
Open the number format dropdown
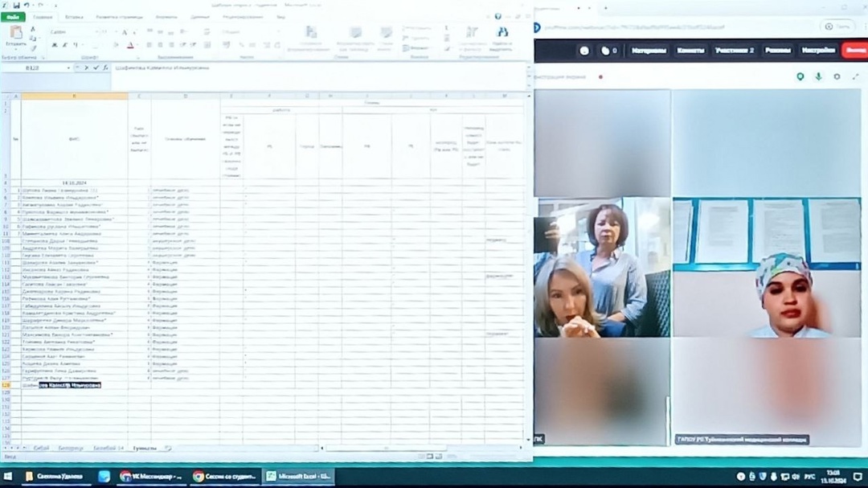(278, 32)
